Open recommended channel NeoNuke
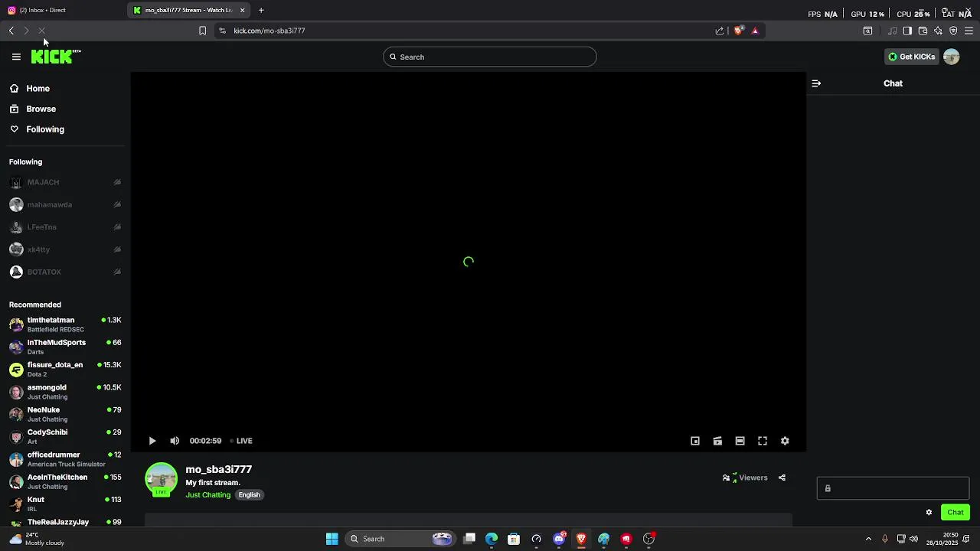 coord(65,414)
